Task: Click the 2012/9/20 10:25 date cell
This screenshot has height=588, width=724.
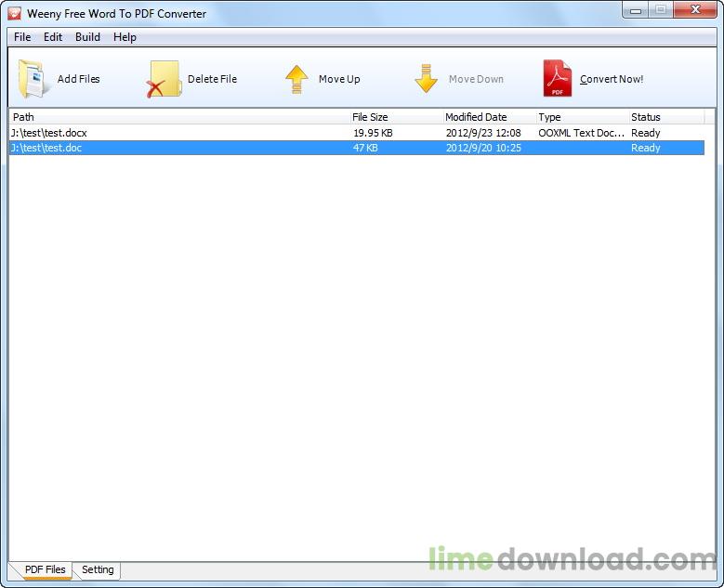Action: pos(483,148)
